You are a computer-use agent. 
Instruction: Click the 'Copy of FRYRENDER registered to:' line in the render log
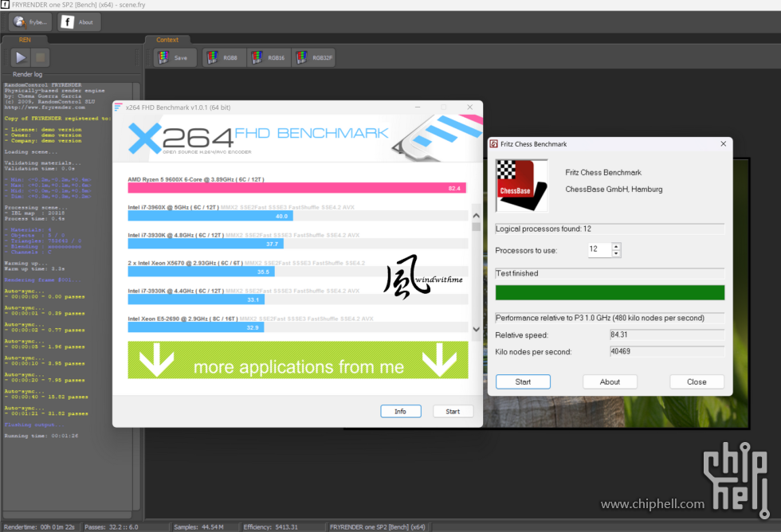pos(57,119)
